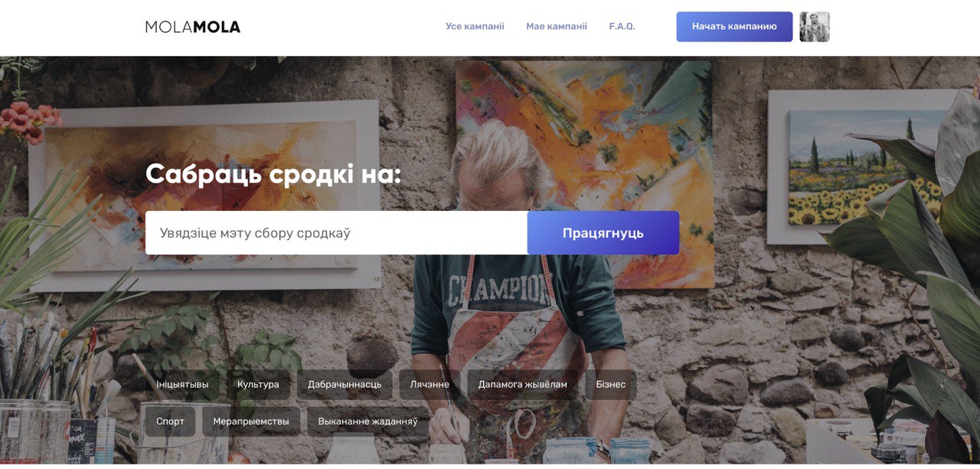Image resolution: width=980 pixels, height=469 pixels.
Task: Open the Усе кампаніі link
Action: (x=475, y=26)
